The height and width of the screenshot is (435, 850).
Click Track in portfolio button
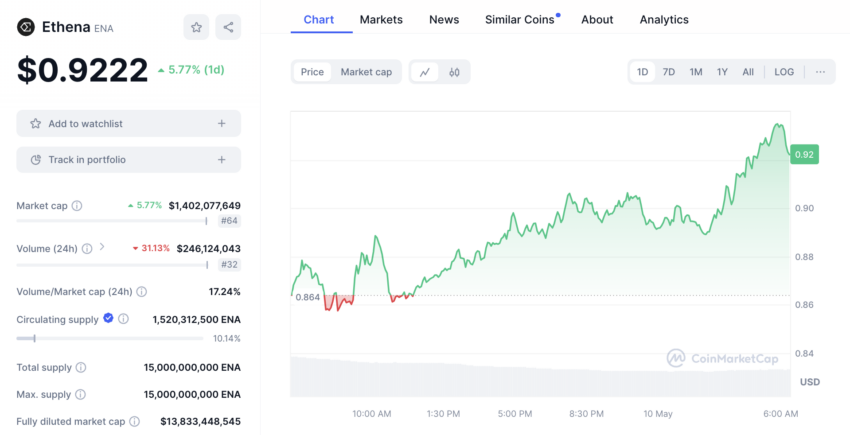[x=128, y=160]
